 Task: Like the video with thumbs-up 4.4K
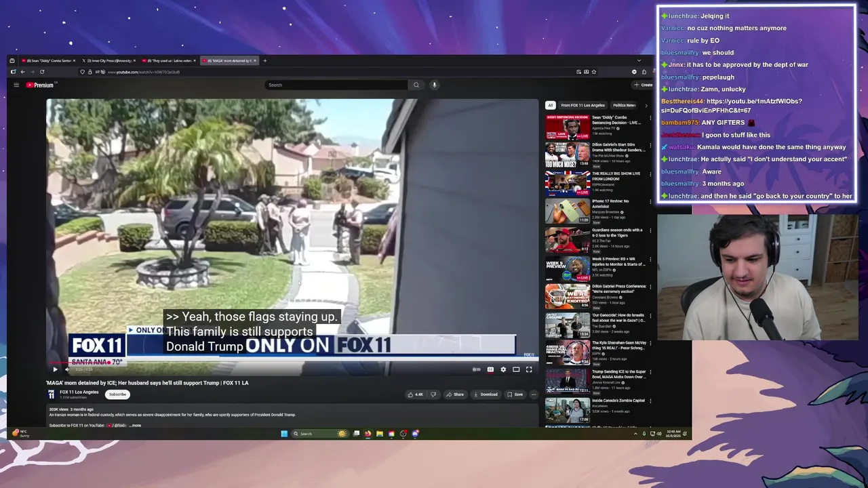tap(415, 394)
